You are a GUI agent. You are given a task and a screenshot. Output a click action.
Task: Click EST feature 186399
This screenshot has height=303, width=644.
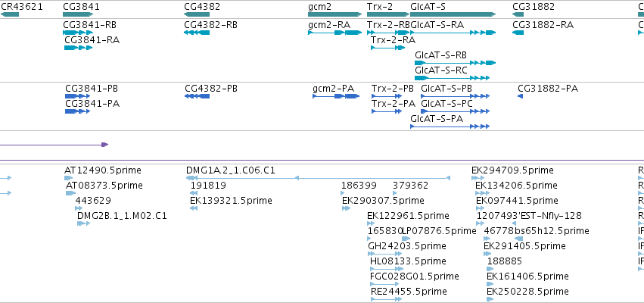tap(359, 186)
